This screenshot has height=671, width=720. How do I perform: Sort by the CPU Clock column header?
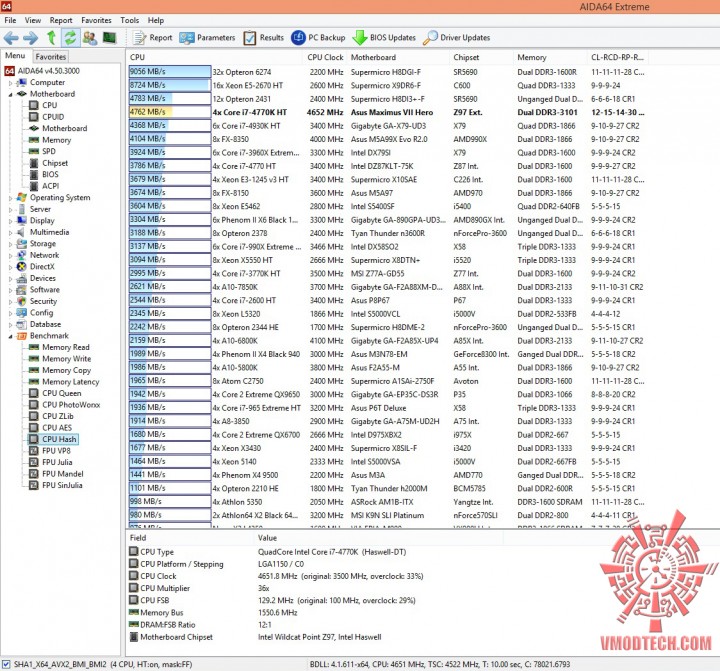pos(326,57)
